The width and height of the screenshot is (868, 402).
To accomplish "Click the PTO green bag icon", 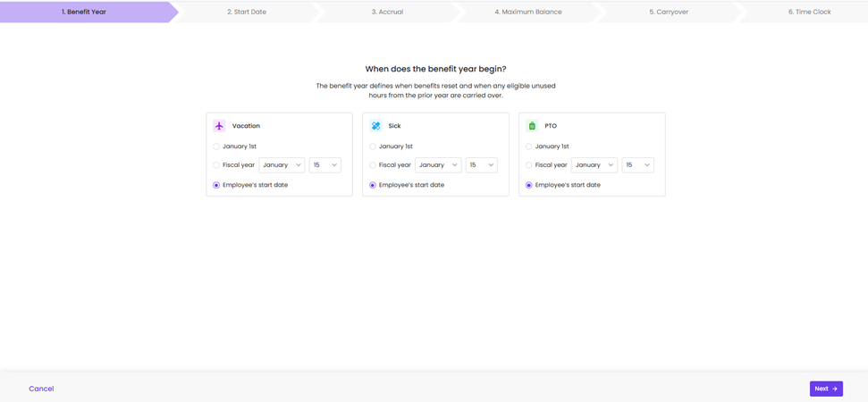I will [532, 126].
